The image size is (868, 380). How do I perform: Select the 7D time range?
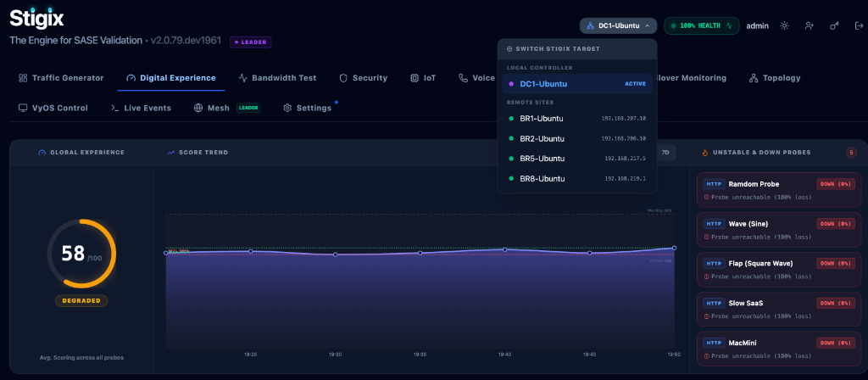coord(666,153)
